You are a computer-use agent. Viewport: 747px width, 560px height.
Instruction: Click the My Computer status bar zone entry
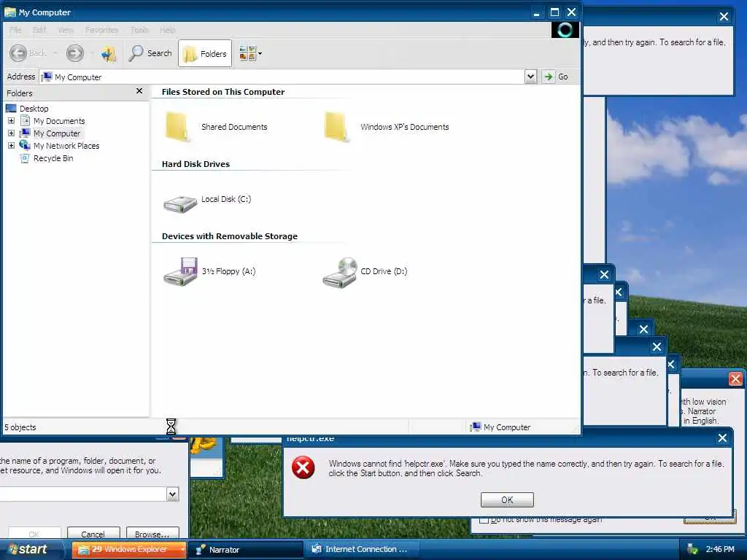click(500, 427)
